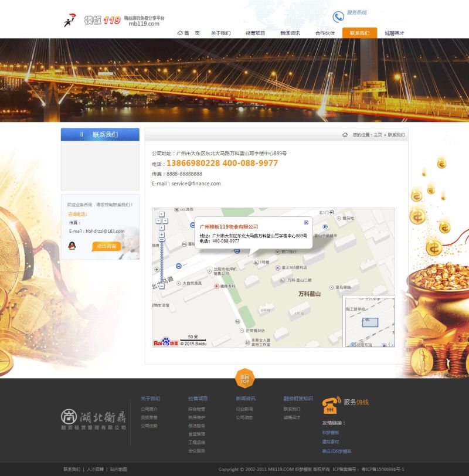The image size is (469, 476).
Task: Click the red hospital marker on map
Action: (216, 286)
